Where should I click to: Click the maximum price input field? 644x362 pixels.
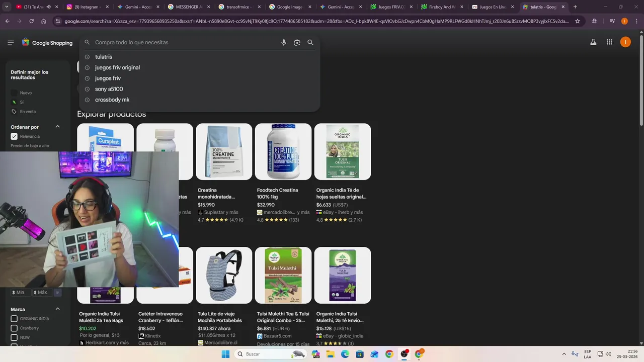click(42, 292)
